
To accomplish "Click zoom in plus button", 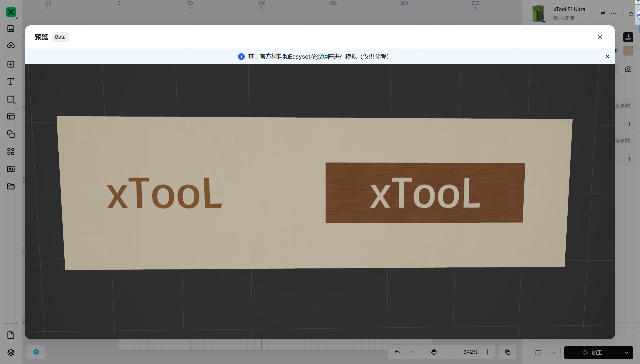I will (487, 352).
